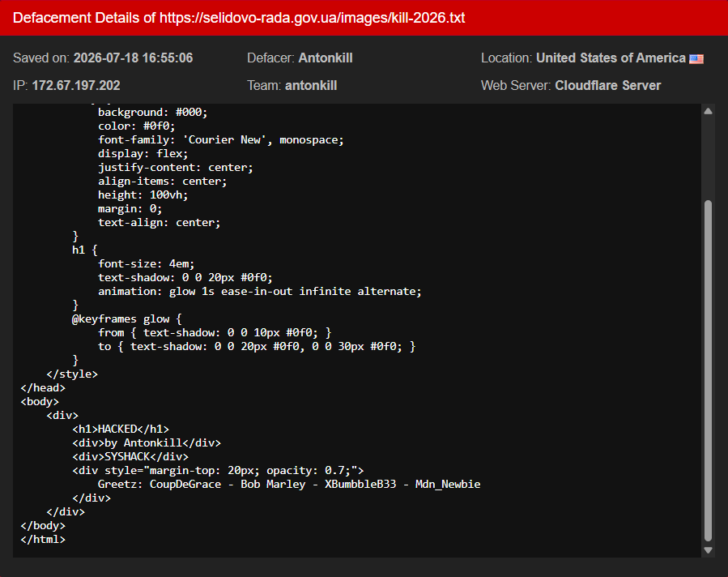Click the <div>SYSHACK</div> line
Viewport: 728px width, 577px height.
pos(130,457)
